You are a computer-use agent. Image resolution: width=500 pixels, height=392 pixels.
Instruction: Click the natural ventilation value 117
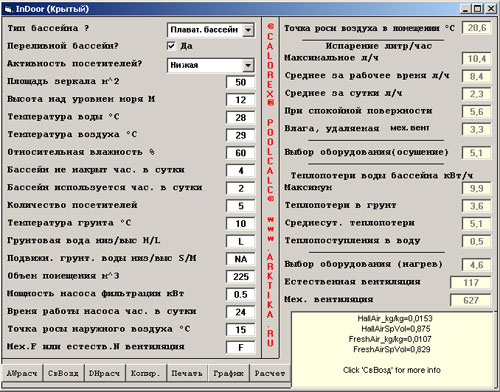point(471,283)
